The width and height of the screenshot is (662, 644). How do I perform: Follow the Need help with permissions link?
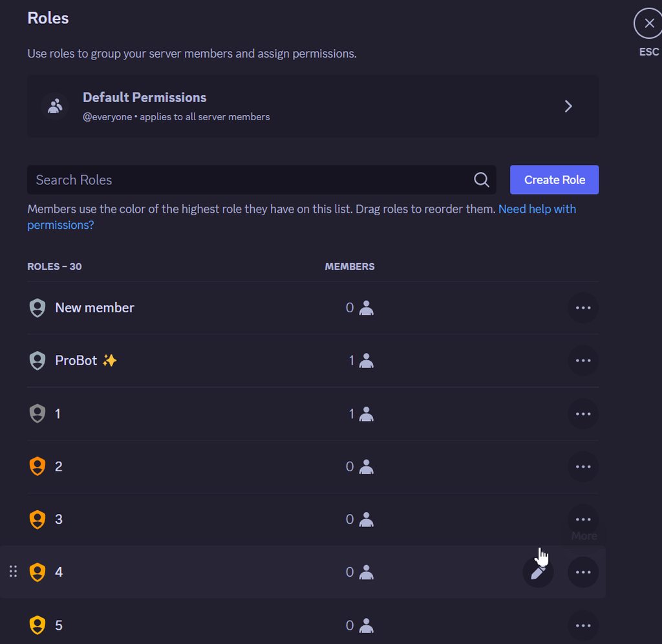pos(301,217)
